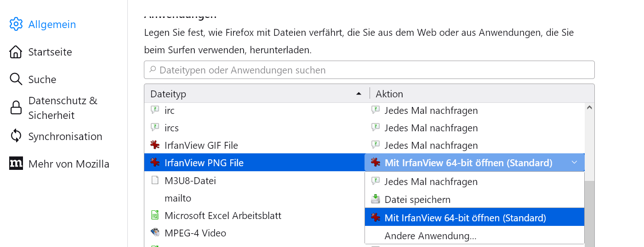Click the Microsoft Excel Arbeitsblatt icon
Image resolution: width=644 pixels, height=247 pixels.
pyautogui.click(x=155, y=215)
